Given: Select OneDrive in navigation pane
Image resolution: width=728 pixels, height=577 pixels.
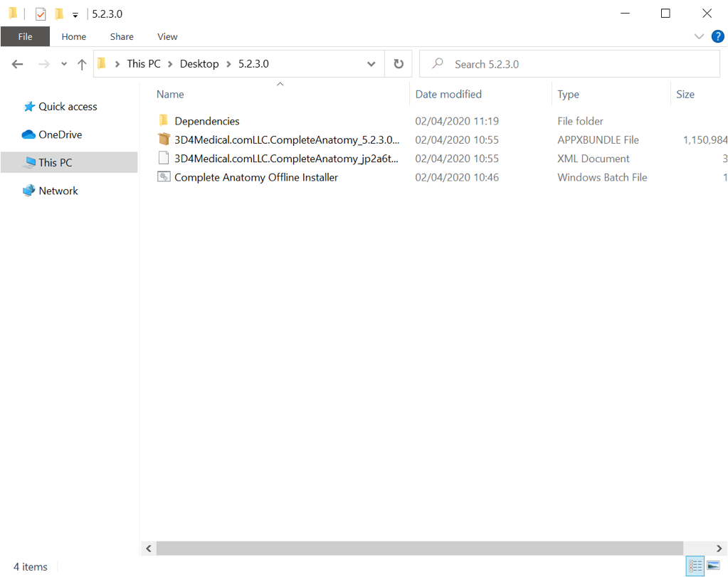Looking at the screenshot, I should [60, 134].
